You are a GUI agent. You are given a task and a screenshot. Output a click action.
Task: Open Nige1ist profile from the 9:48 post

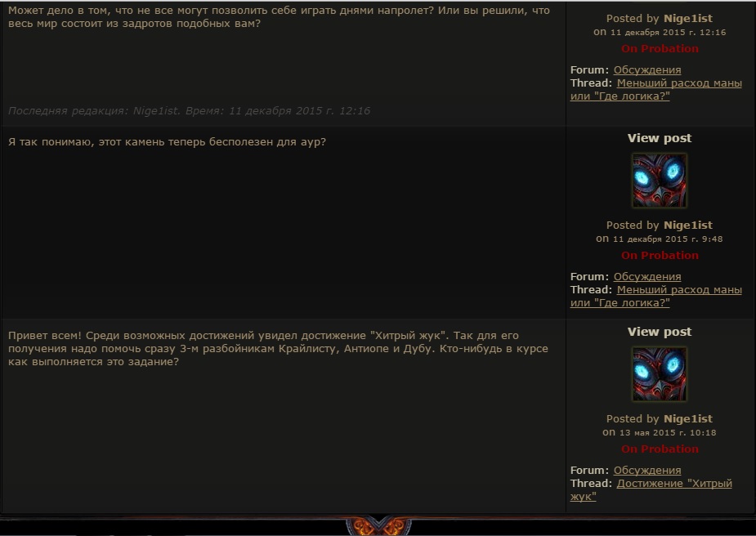688,226
